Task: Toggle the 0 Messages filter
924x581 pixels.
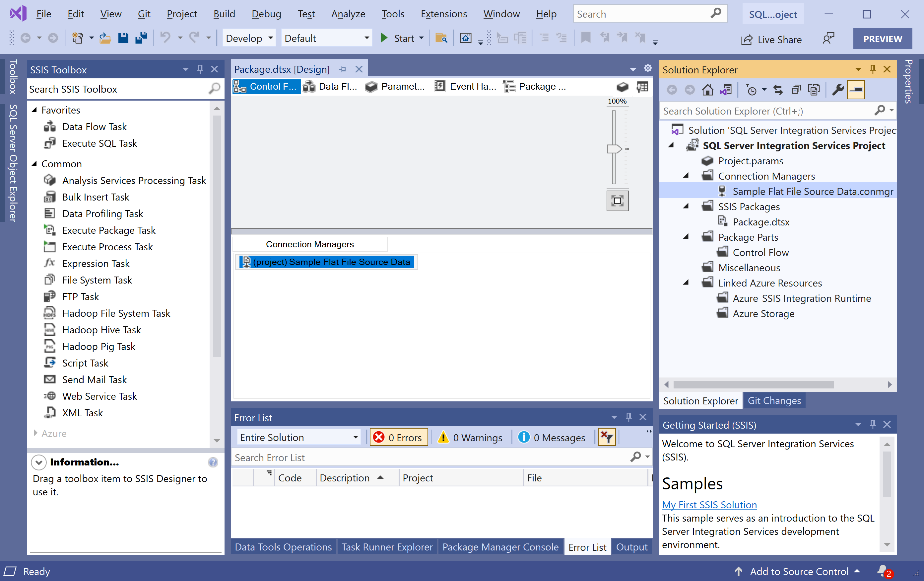Action: (x=552, y=437)
